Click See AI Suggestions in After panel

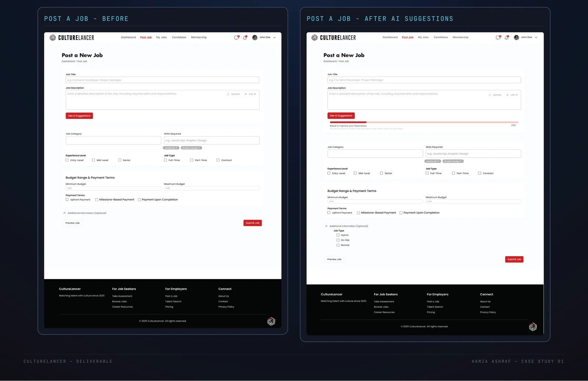click(x=341, y=116)
